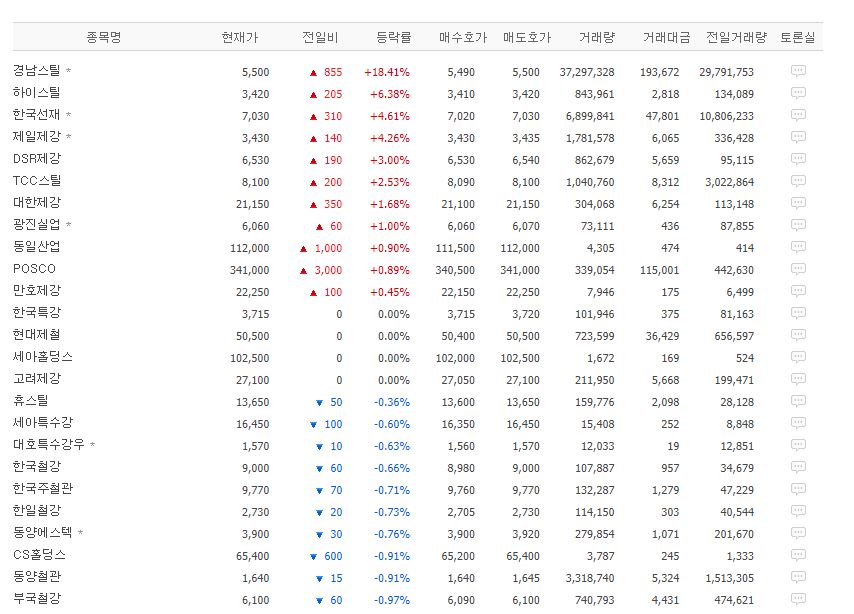This screenshot has height=614, width=854.
Task: Open discussion room icon for 대호특수강우
Action: point(798,445)
